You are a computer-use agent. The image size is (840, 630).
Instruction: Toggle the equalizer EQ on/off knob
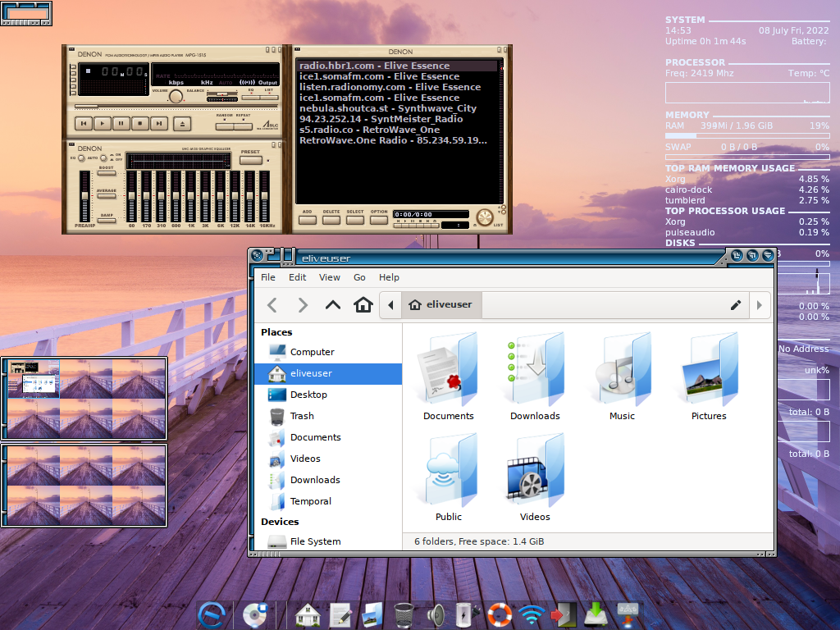81,158
